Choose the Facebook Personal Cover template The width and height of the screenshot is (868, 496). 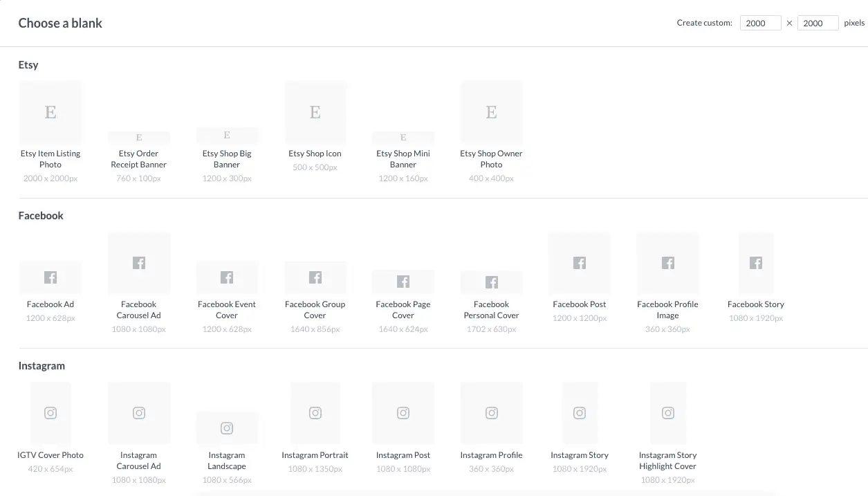[x=492, y=282]
